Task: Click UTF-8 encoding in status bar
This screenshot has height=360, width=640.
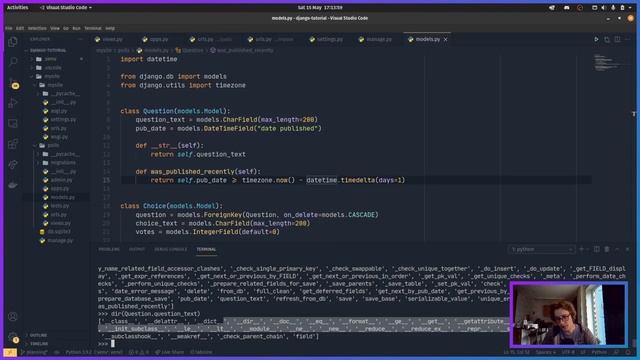Action: (x=568, y=352)
